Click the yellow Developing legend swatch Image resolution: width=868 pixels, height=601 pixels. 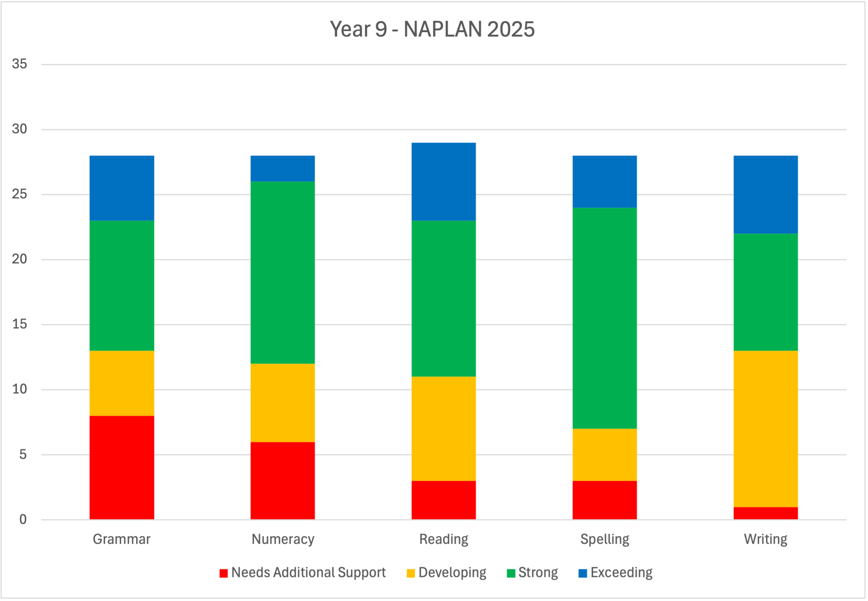(411, 573)
